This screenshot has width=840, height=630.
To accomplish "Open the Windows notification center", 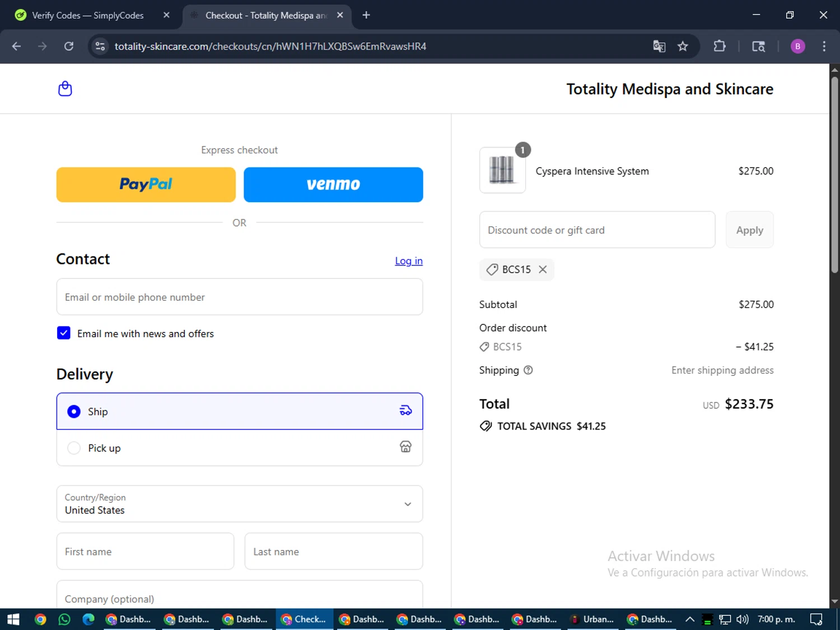I will [816, 619].
